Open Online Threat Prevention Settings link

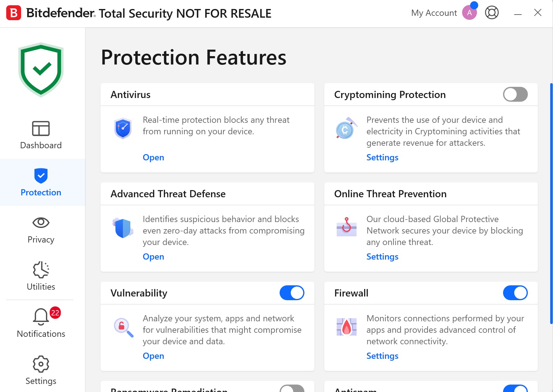pyautogui.click(x=382, y=257)
